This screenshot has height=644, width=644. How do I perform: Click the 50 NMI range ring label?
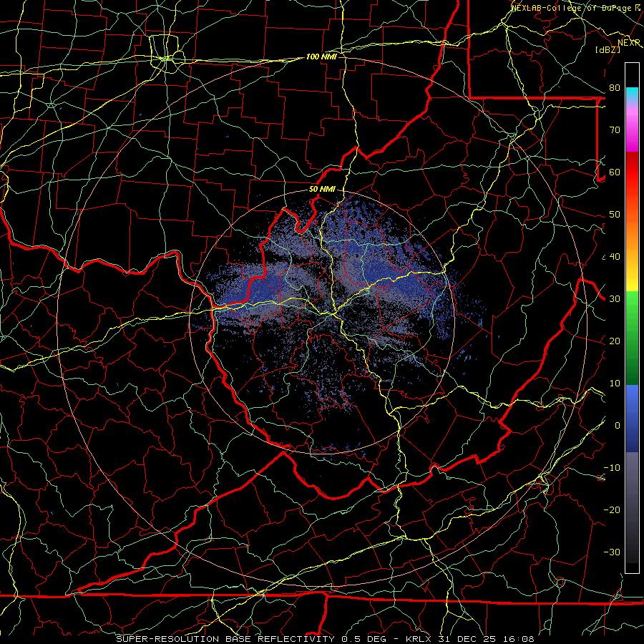(x=322, y=190)
